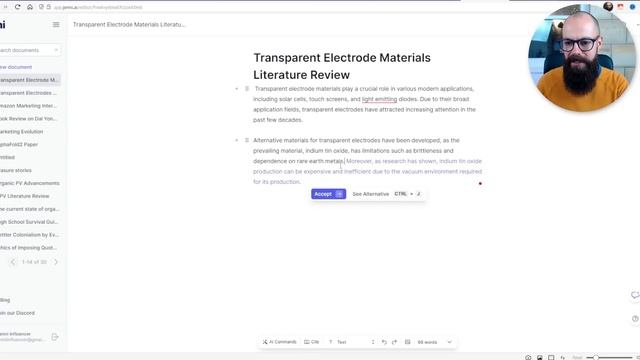The height and width of the screenshot is (360, 640).
Task: Open Organic PV Advancements document
Action: pyautogui.click(x=30, y=183)
